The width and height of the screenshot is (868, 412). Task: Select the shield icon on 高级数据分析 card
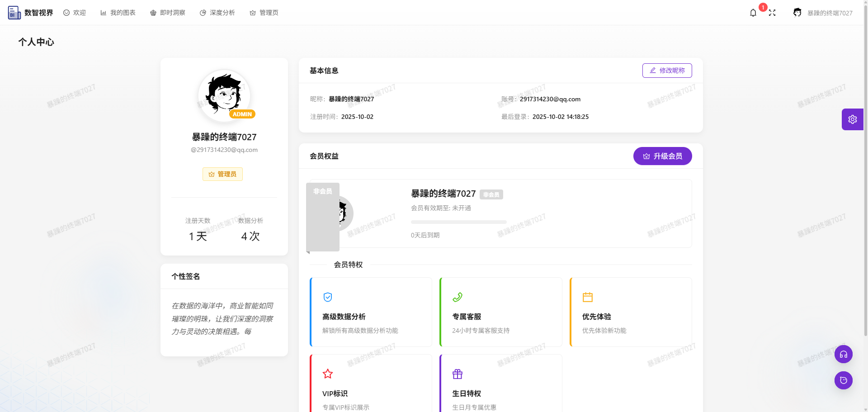(x=327, y=297)
